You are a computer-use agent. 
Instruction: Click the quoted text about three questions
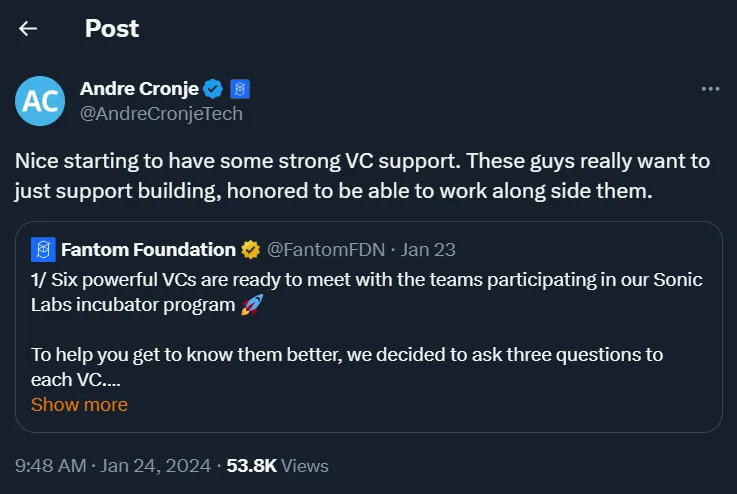click(347, 367)
